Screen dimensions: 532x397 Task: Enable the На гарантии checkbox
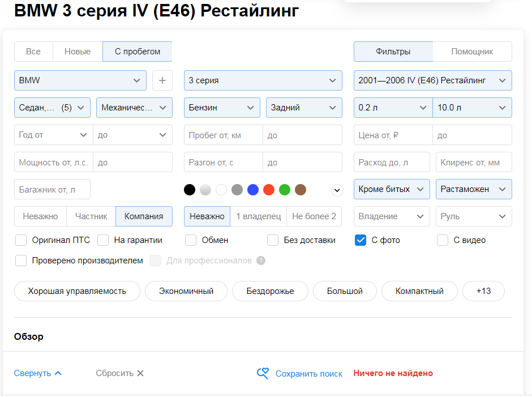tap(103, 240)
